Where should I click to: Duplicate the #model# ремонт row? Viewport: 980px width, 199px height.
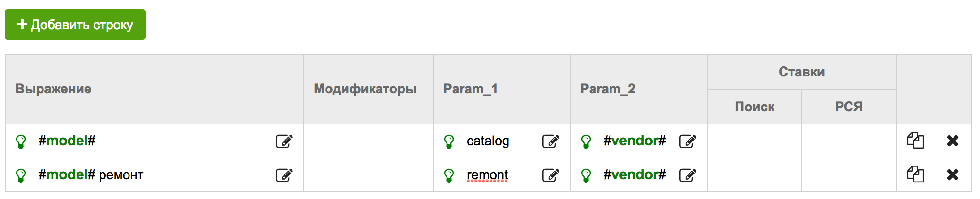(915, 174)
